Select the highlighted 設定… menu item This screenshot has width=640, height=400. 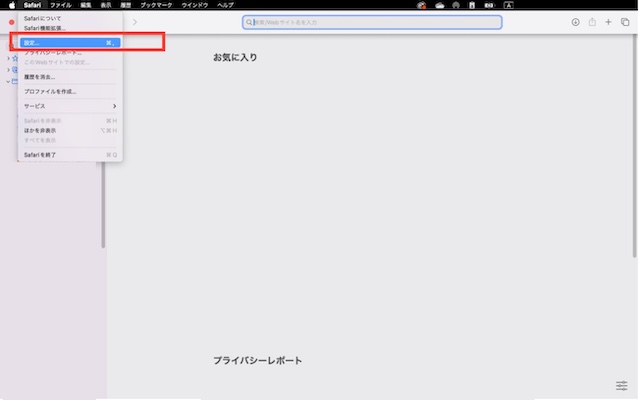[70, 42]
